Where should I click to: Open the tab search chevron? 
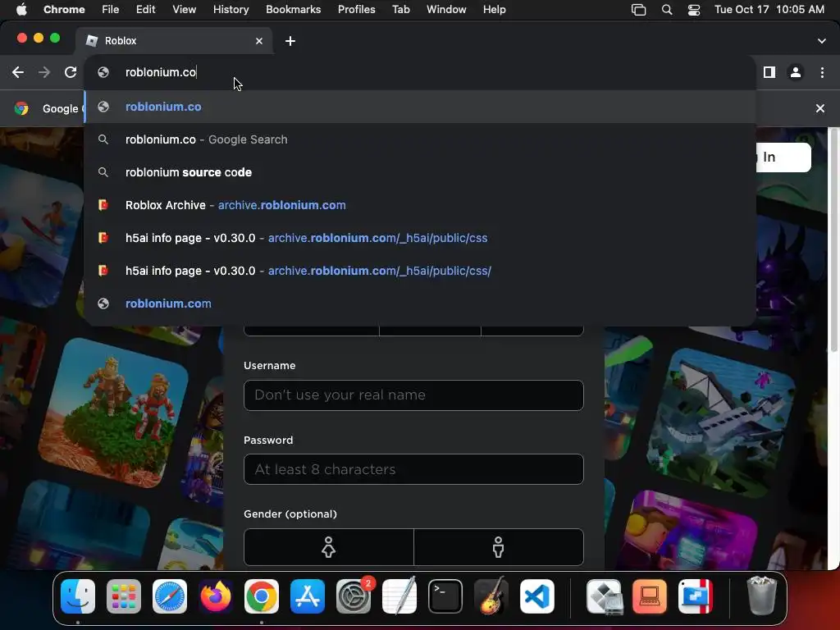821,41
